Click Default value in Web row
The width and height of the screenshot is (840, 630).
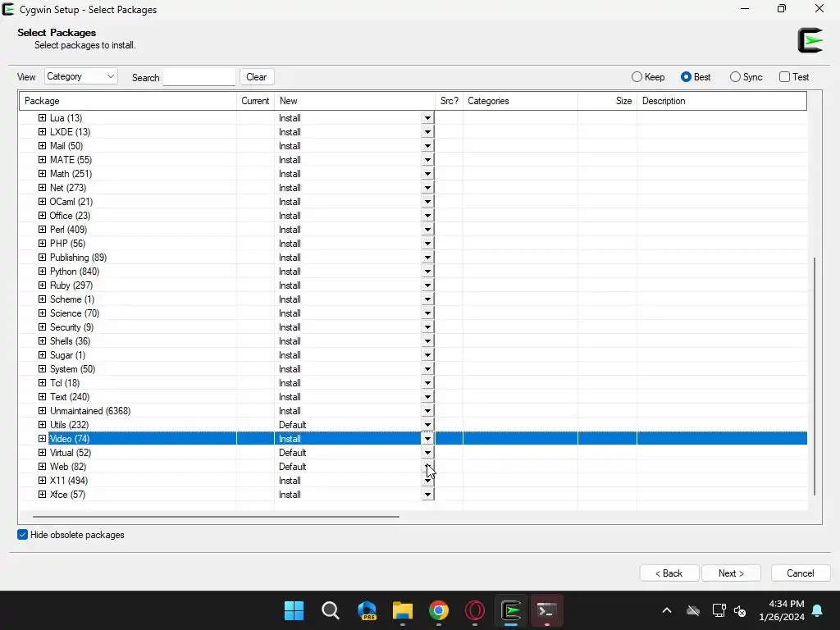pos(293,466)
